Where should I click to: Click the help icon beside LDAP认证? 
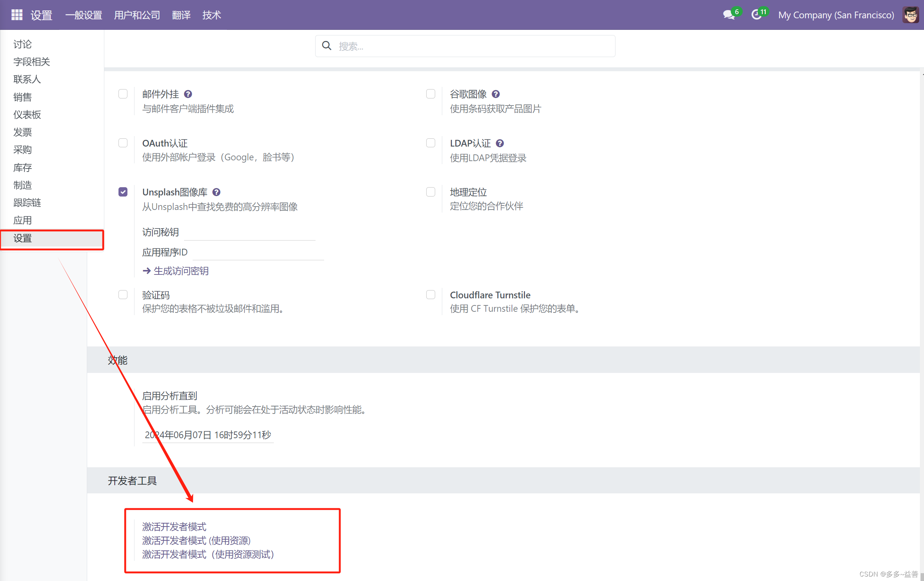(x=500, y=143)
